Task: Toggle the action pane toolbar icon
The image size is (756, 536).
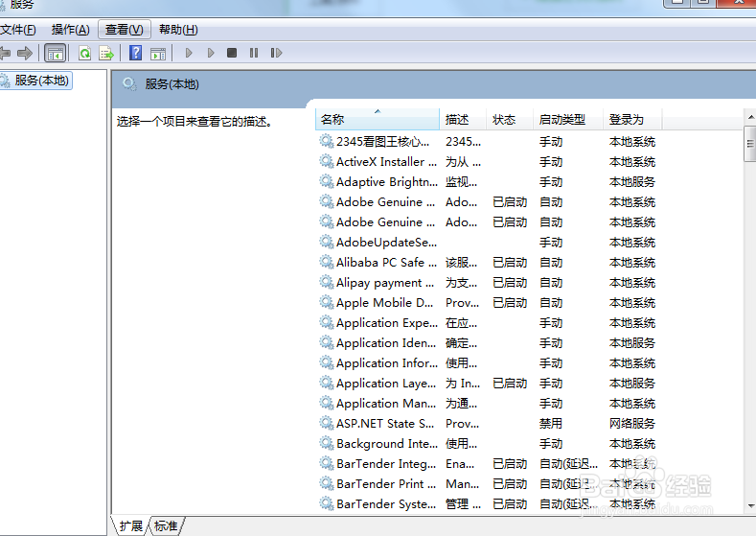Action: [x=158, y=54]
